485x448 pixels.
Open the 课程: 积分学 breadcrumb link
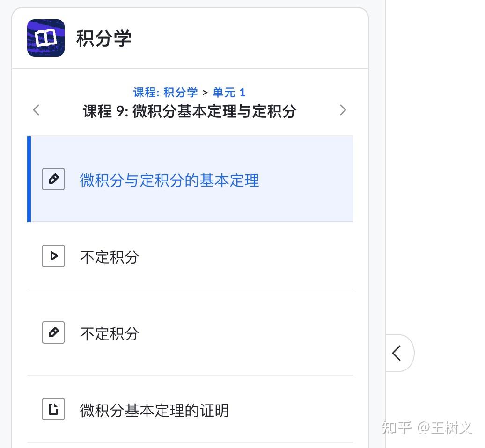point(165,92)
